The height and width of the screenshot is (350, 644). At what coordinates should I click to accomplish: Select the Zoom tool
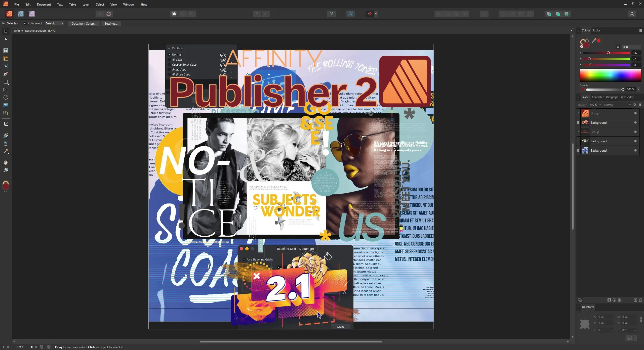pyautogui.click(x=6, y=170)
